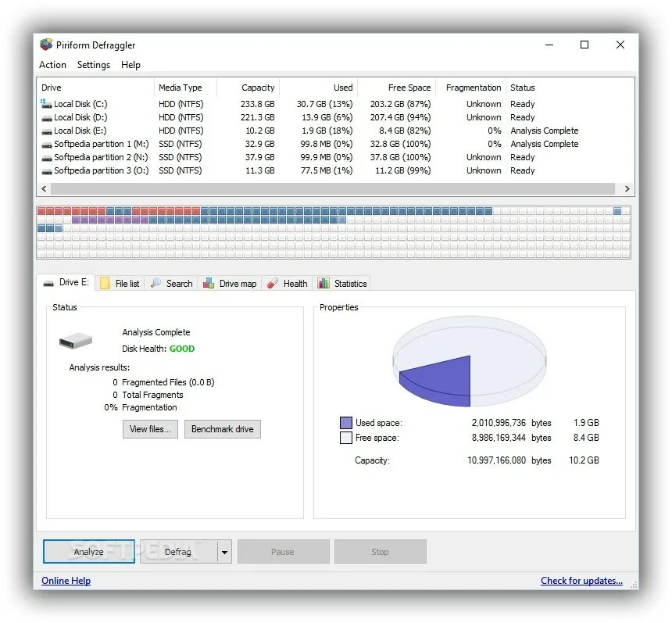This screenshot has height=623, width=672.
Task: Click the Statistics tab's bar chart icon
Action: [x=323, y=283]
